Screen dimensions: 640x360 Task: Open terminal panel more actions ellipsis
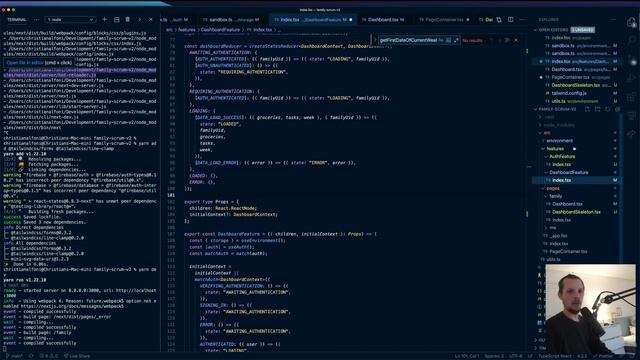coord(36,19)
